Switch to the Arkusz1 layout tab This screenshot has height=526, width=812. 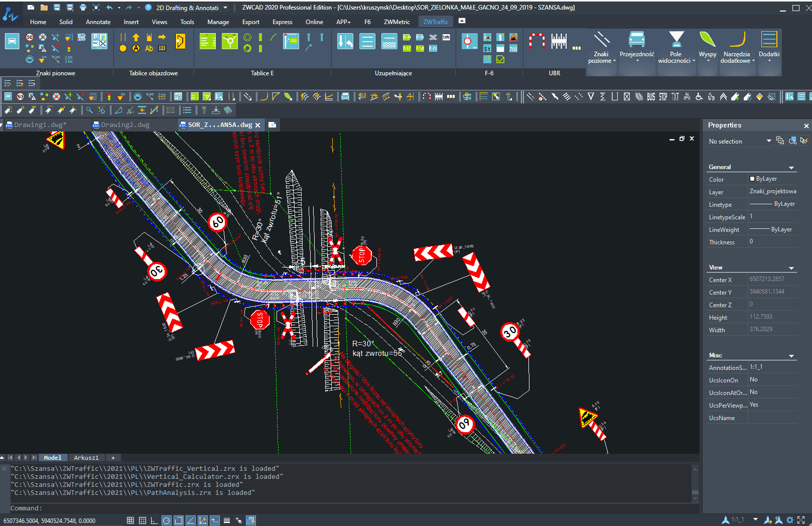click(86, 458)
